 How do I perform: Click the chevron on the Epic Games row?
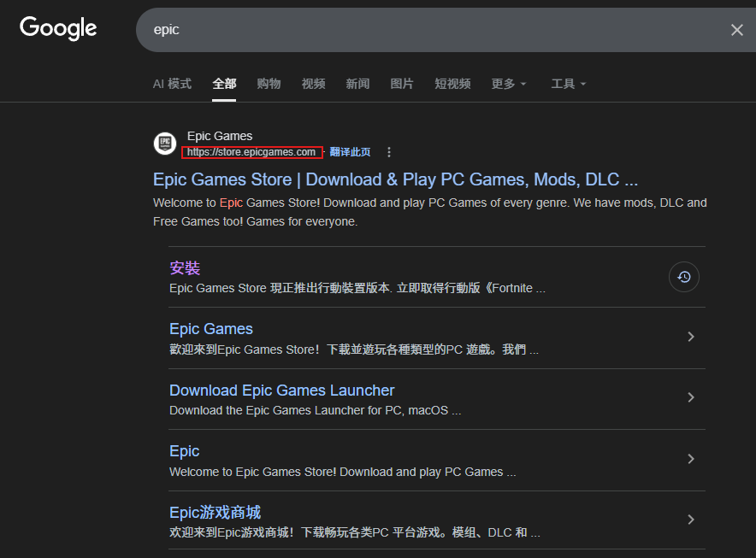pos(691,337)
